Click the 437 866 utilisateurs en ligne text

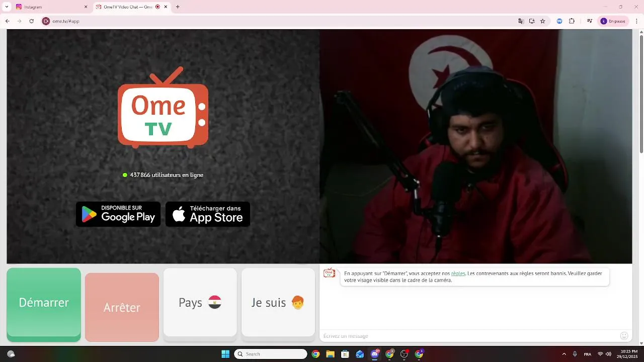click(167, 175)
